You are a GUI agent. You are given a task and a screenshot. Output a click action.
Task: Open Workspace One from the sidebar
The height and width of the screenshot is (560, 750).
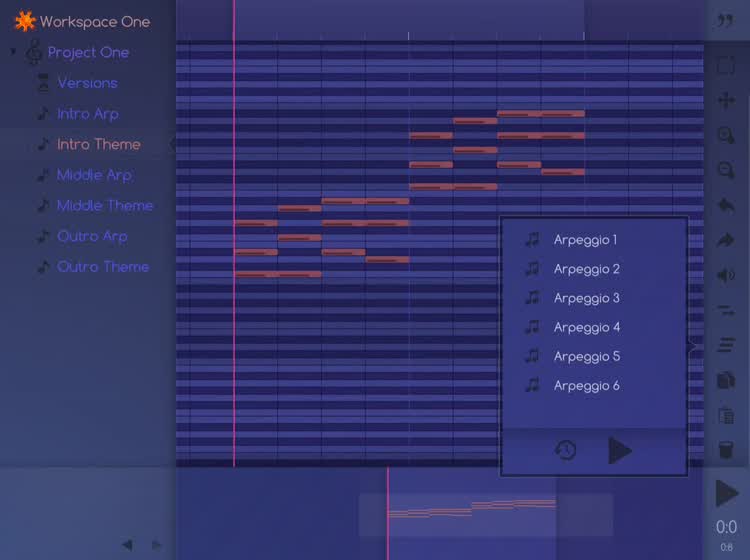(x=95, y=22)
